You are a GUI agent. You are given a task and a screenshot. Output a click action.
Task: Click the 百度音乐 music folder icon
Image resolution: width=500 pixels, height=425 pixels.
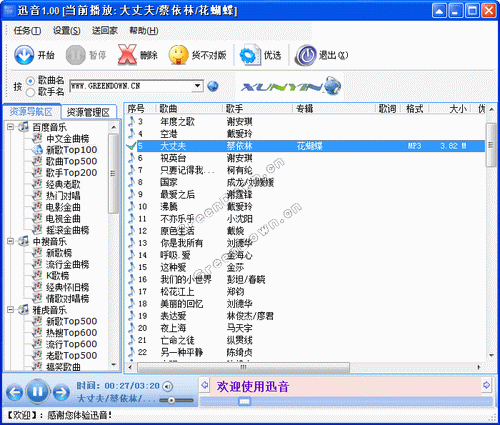(x=24, y=127)
